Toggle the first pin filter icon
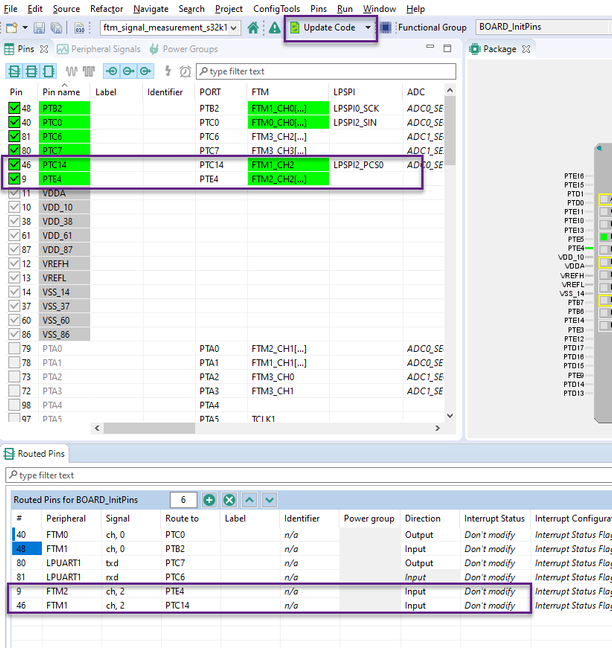 [14, 71]
